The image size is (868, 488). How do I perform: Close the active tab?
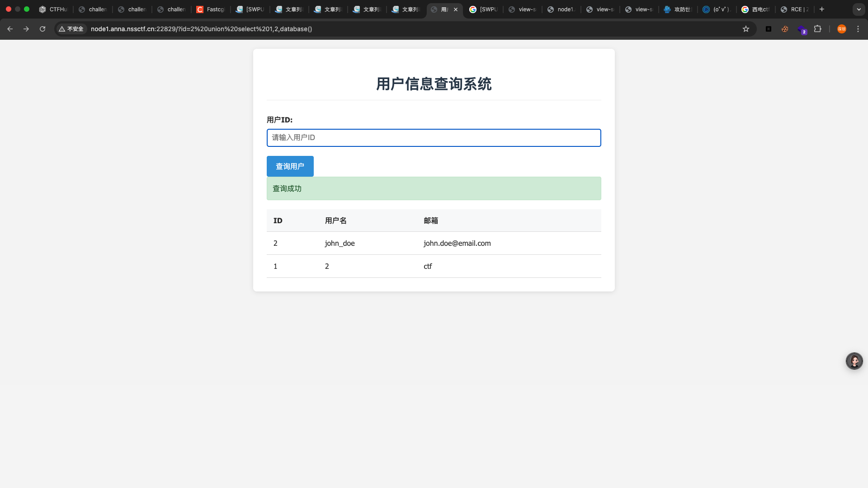(x=456, y=9)
